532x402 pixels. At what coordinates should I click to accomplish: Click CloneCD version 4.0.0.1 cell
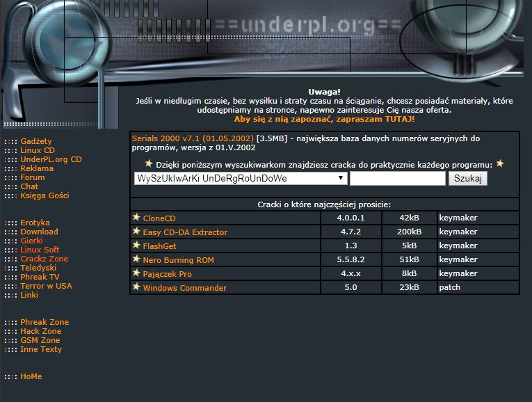pos(350,218)
